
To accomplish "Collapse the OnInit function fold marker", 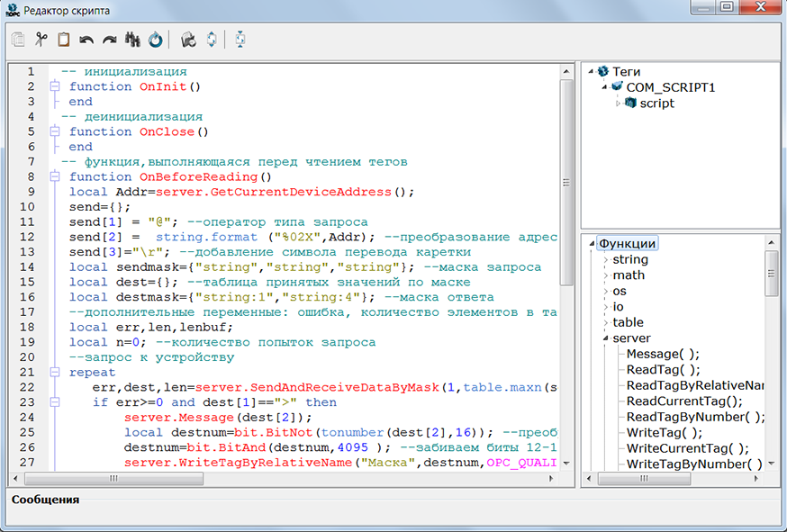I will [54, 86].
